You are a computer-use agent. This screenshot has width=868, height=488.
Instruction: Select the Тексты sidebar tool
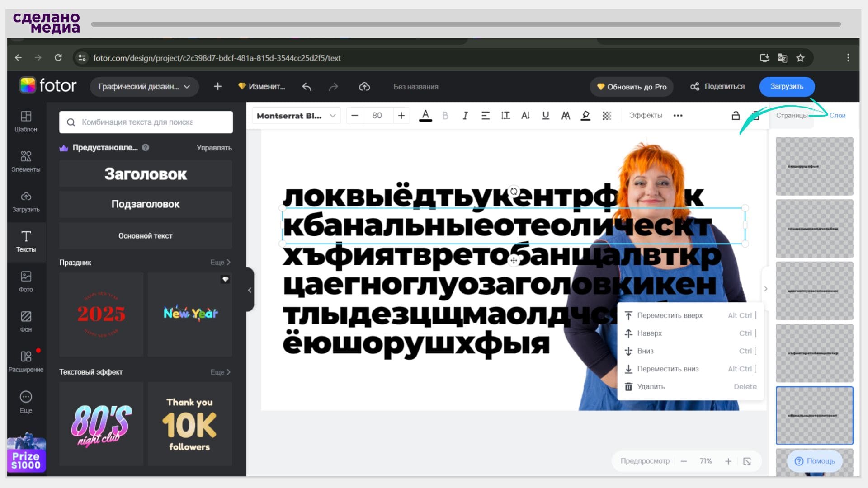pyautogui.click(x=26, y=242)
